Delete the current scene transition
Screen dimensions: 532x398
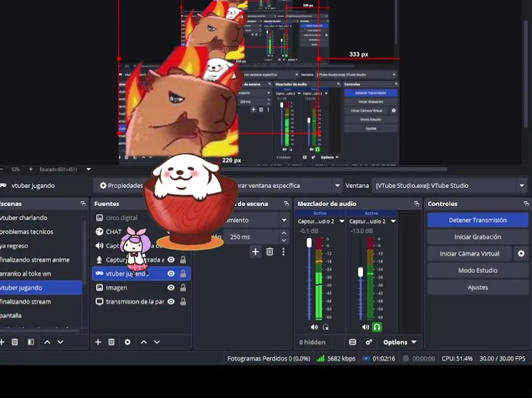tap(270, 252)
